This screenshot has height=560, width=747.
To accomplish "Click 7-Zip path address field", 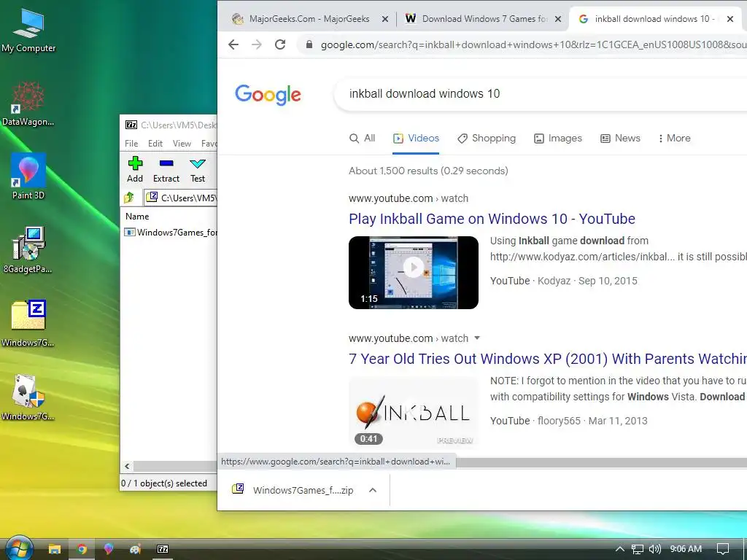I will pyautogui.click(x=181, y=197).
